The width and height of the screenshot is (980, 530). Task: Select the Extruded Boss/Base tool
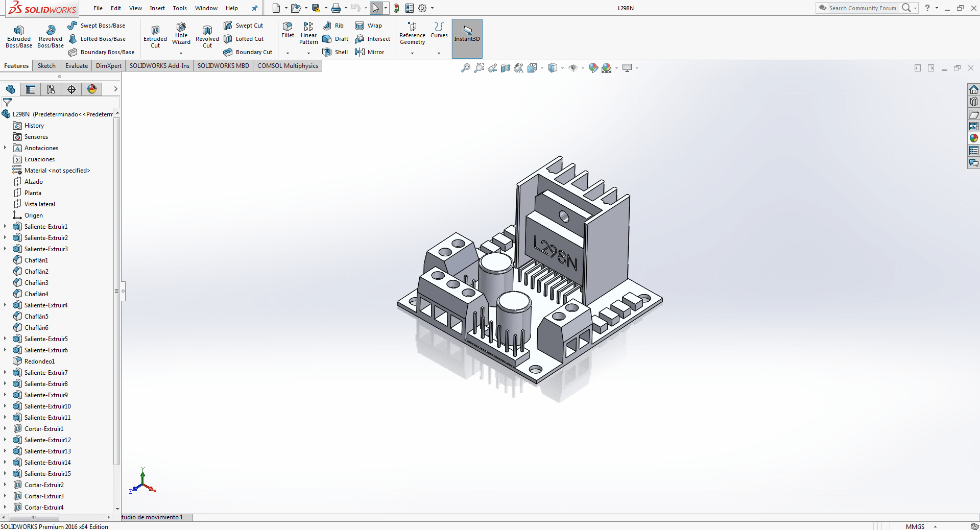pyautogui.click(x=19, y=36)
